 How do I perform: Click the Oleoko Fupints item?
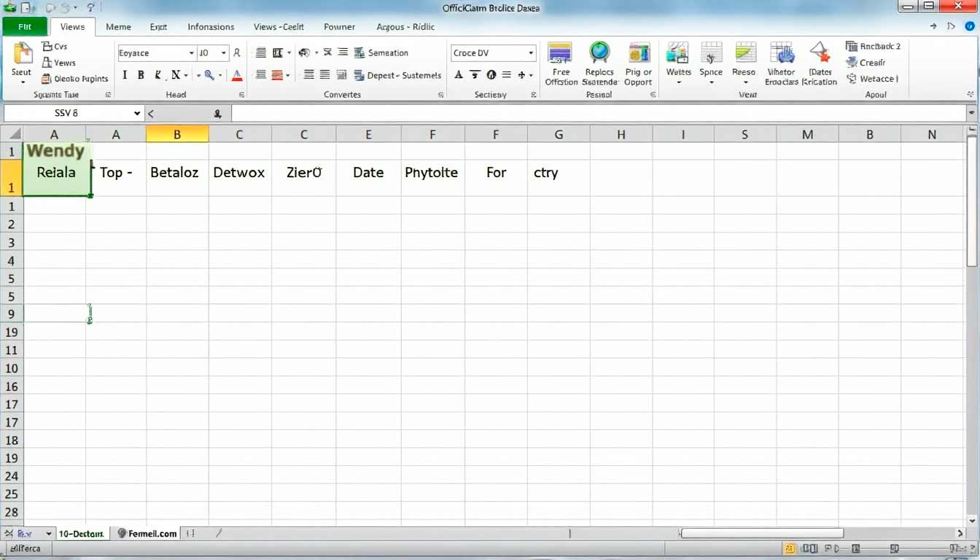(x=74, y=79)
